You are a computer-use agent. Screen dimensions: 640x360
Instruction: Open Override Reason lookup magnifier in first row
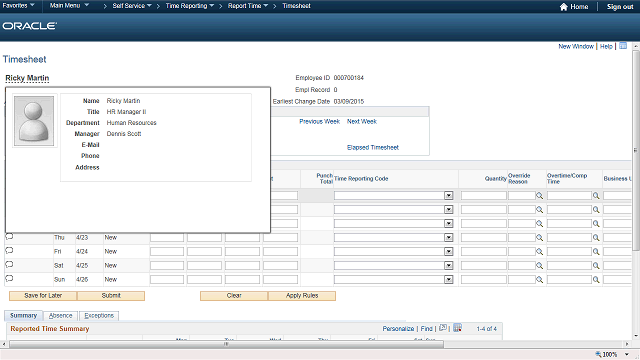tap(539, 196)
